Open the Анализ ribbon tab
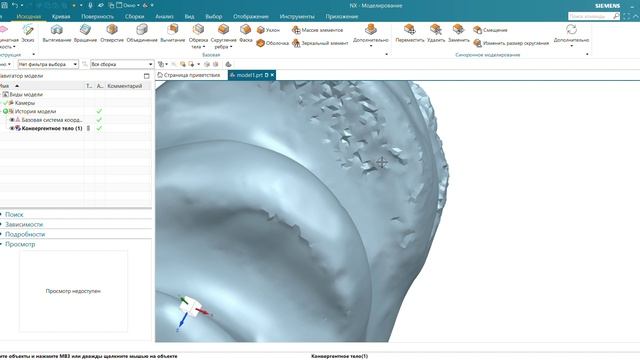This screenshot has height=360, width=640. pos(164,17)
